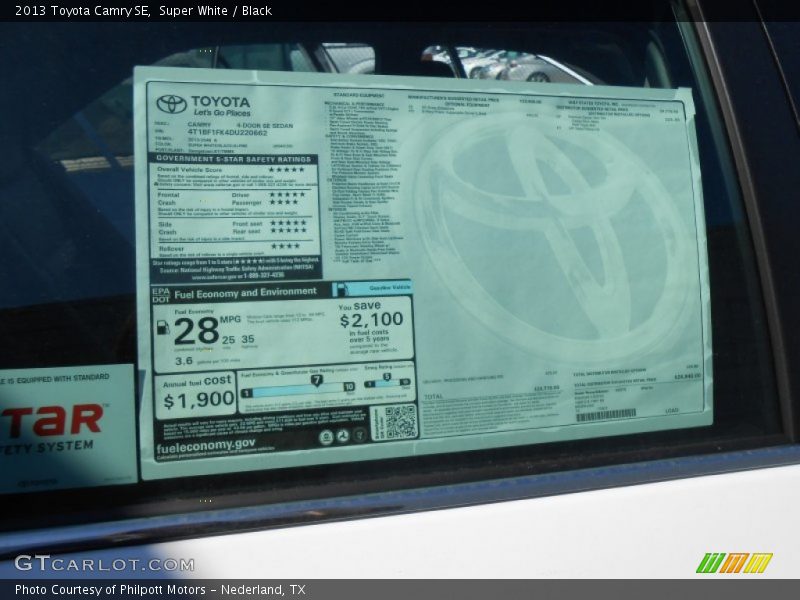Click the 'EPA DOT' badge

click(161, 295)
